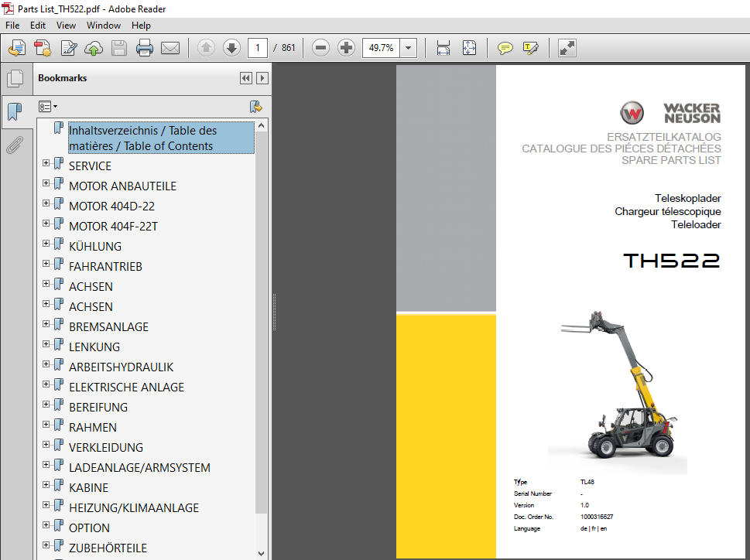
Task: Print the document with printer icon
Action: pyautogui.click(x=145, y=48)
